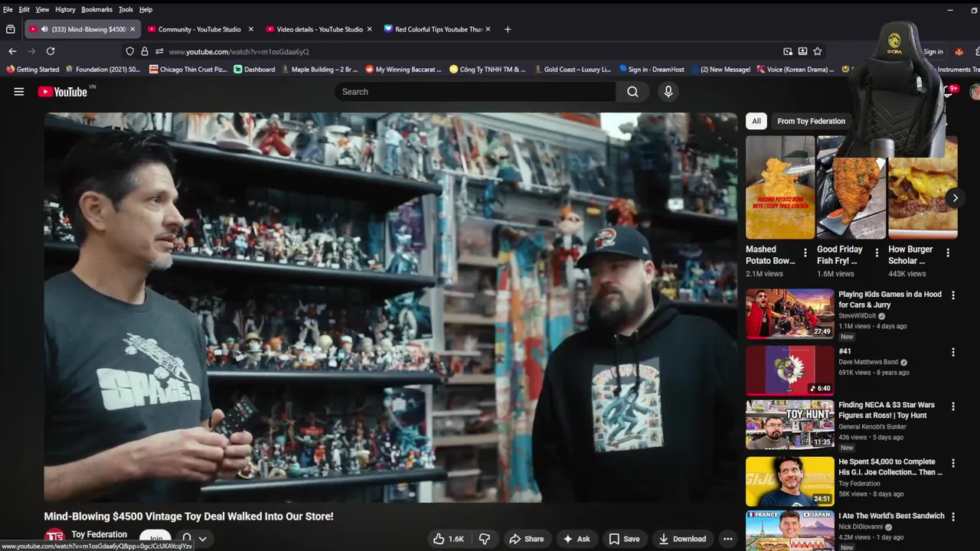Open options for Good Friday Fish Fry short
The height and width of the screenshot is (551, 980).
877,253
